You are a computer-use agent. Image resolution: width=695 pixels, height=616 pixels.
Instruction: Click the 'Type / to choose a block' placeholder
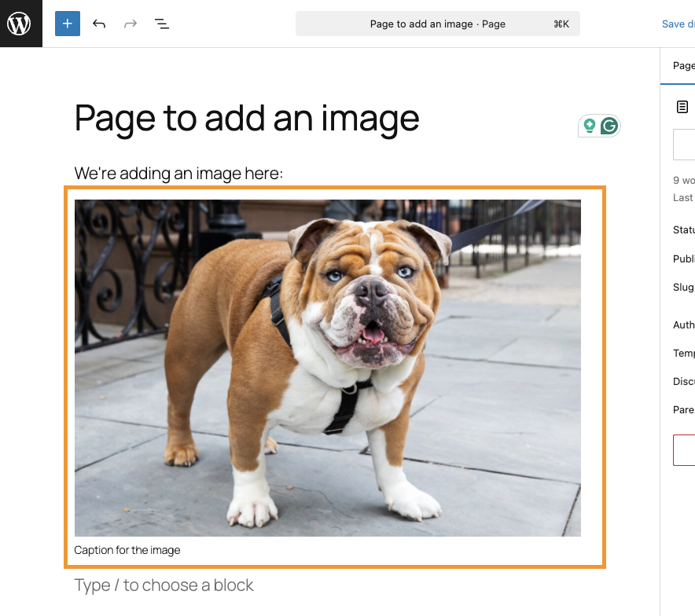click(164, 585)
